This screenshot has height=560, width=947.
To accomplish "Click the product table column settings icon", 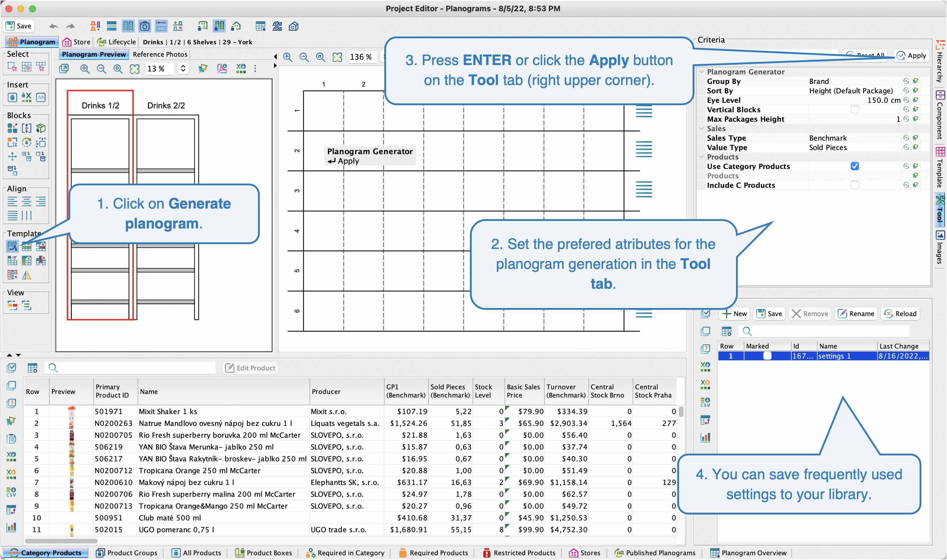I will (33, 368).
